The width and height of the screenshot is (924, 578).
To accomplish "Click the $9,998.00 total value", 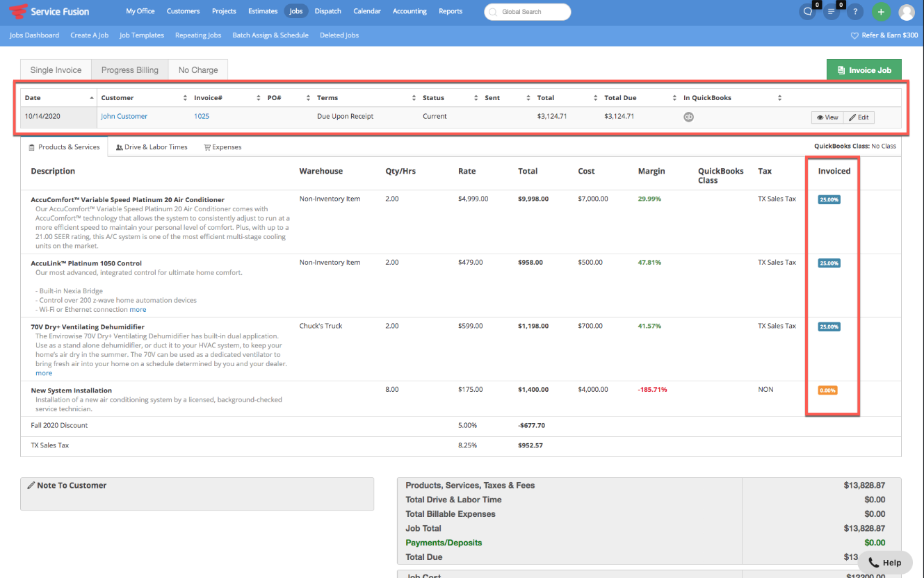I will point(533,199).
